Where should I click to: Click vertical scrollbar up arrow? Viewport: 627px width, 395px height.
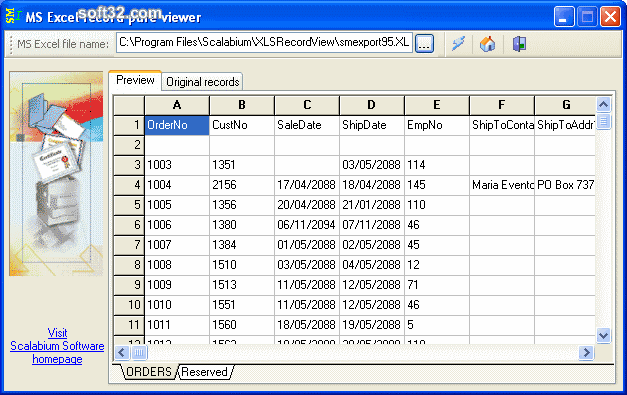tap(603, 105)
